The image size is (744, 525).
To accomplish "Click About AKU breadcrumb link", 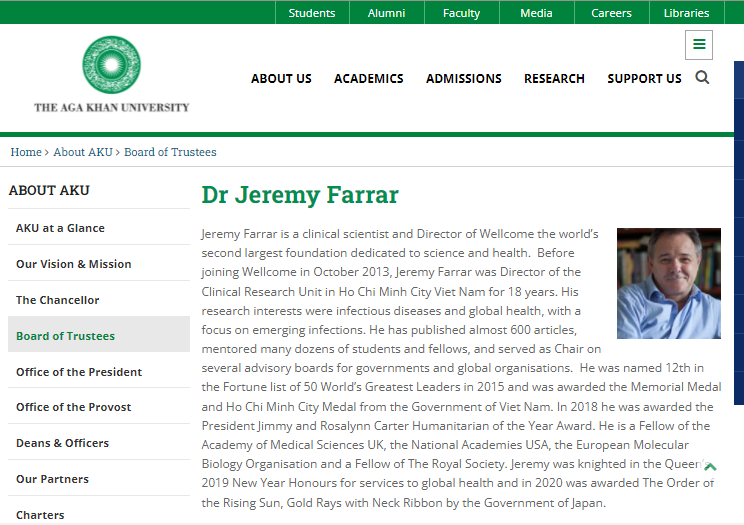I will [83, 152].
